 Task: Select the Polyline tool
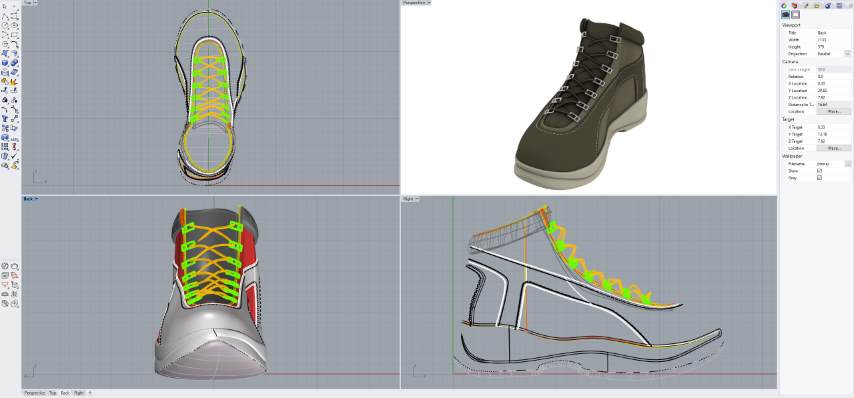(5, 16)
